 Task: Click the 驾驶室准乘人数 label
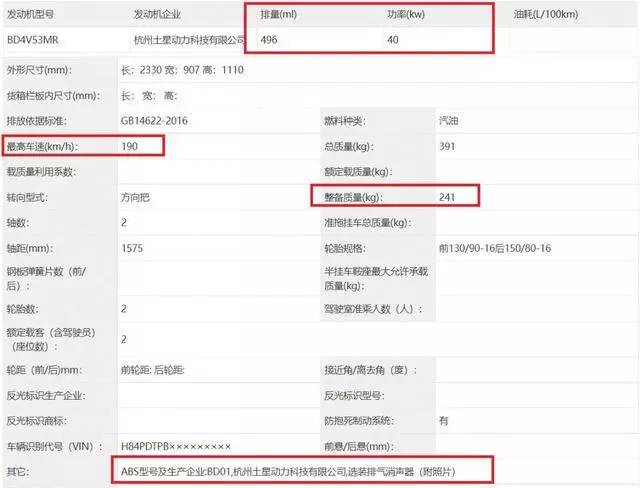tap(373, 309)
